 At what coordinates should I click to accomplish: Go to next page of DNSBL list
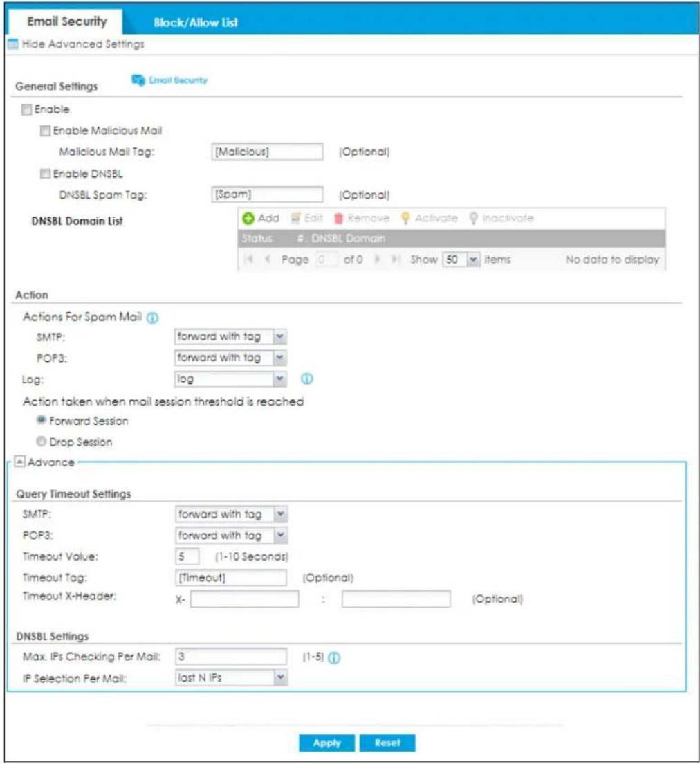377,260
